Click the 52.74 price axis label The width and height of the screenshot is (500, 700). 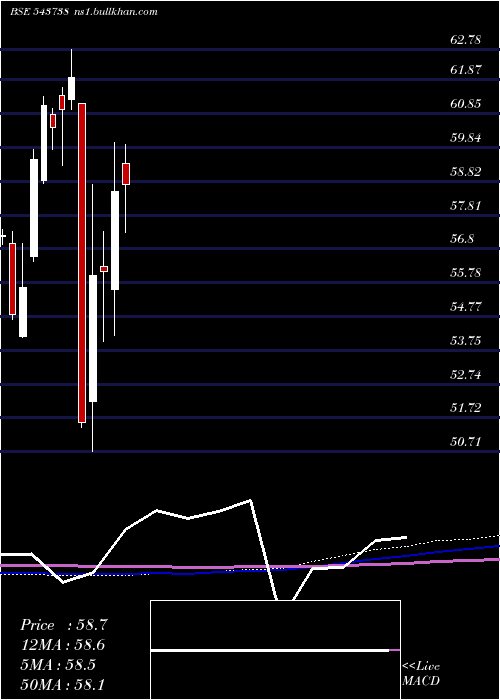(x=466, y=374)
